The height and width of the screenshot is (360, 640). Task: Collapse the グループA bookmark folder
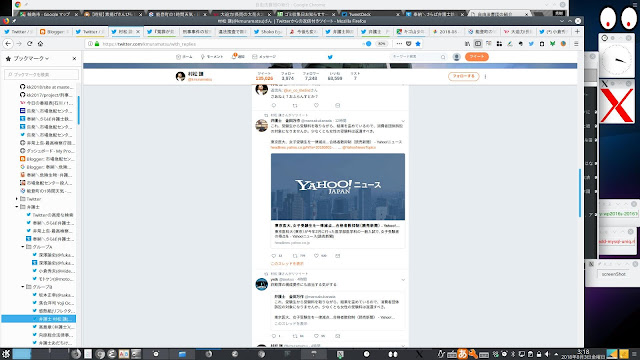pyautogui.click(x=23, y=247)
